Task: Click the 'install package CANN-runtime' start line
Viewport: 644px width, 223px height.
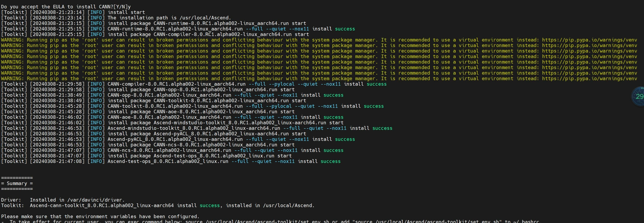Action: click(x=153, y=23)
